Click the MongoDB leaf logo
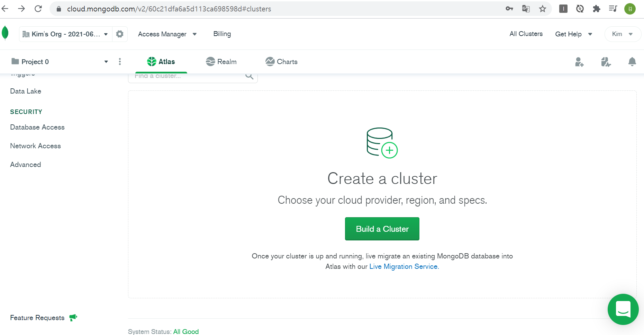This screenshot has width=644, height=335. (x=5, y=33)
